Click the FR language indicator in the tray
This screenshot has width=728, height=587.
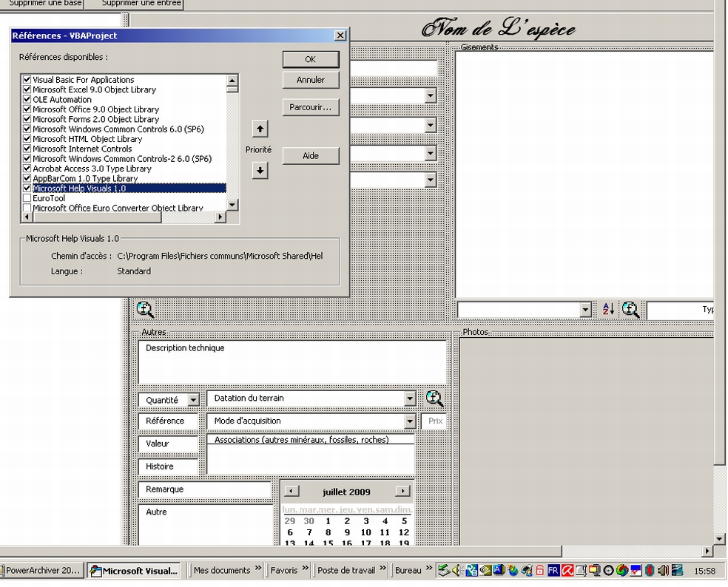point(553,570)
